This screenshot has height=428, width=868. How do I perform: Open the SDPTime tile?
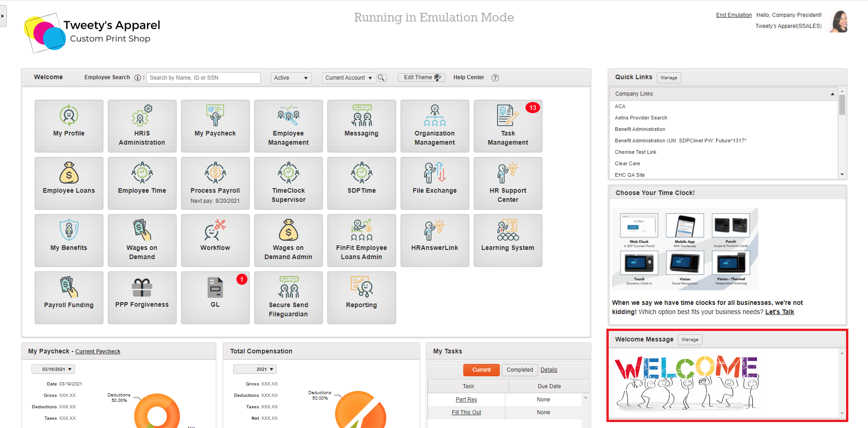click(x=362, y=183)
